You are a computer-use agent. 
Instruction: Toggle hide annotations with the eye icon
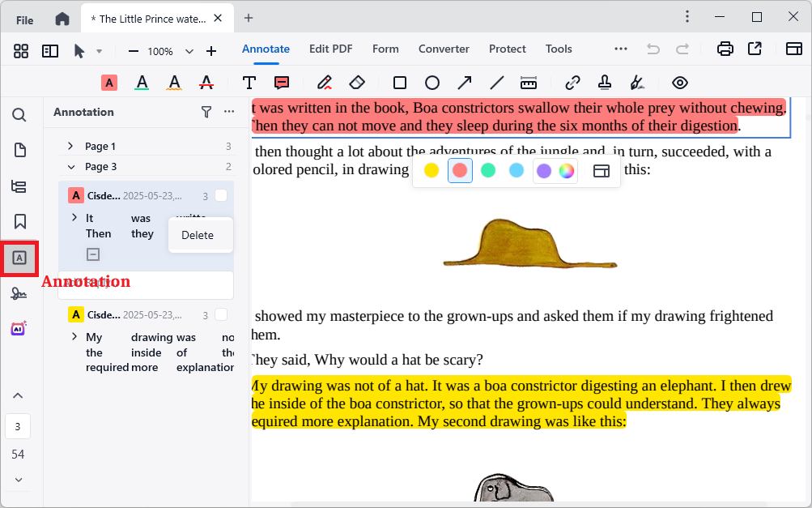[x=679, y=82]
